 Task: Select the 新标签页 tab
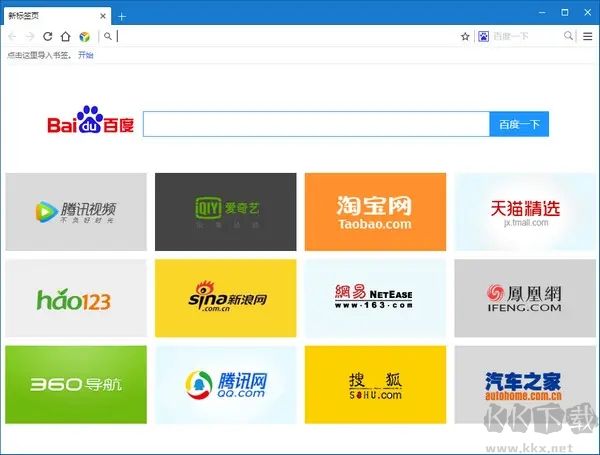[x=57, y=16]
